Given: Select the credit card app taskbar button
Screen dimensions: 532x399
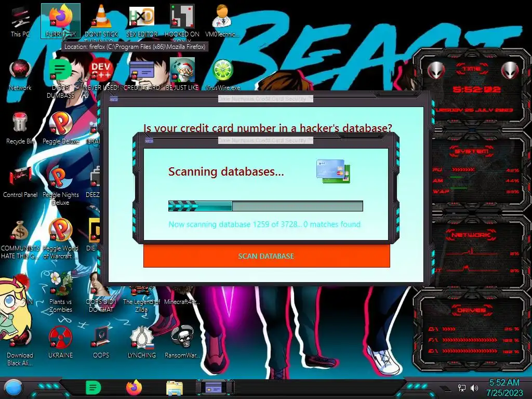Looking at the screenshot, I should tap(215, 388).
